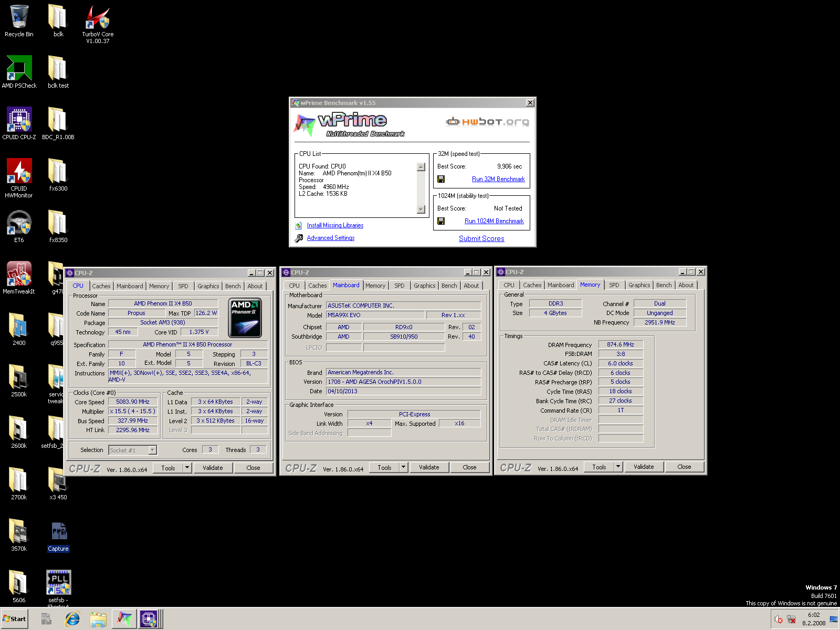
Task: Open the CPUID CPU-Z desktop shortcut
Action: [x=19, y=123]
